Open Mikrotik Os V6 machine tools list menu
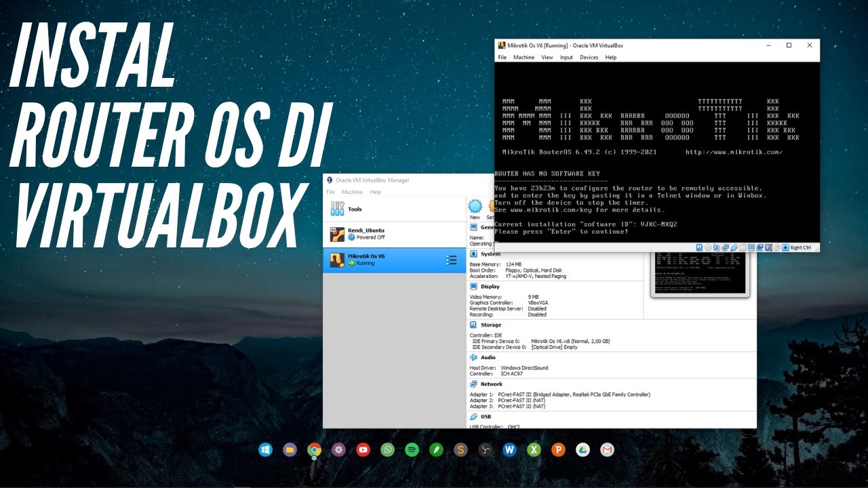Viewport: 868px width, 488px height. pos(451,260)
